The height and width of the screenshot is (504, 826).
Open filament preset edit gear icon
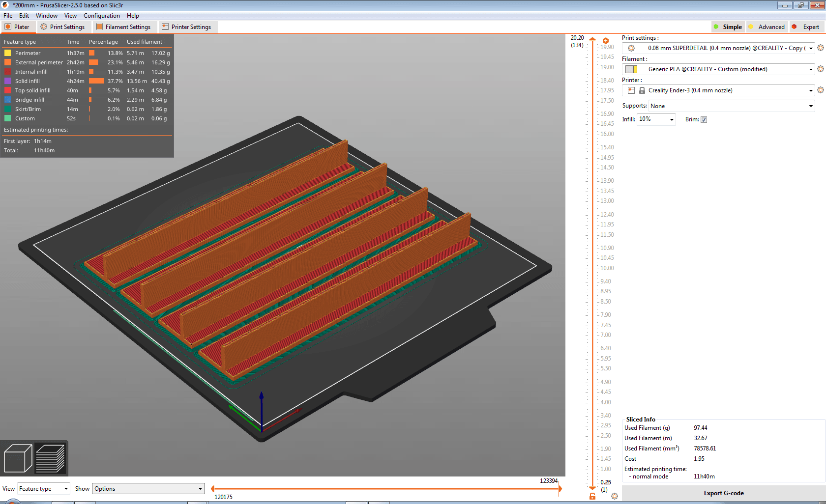(820, 69)
